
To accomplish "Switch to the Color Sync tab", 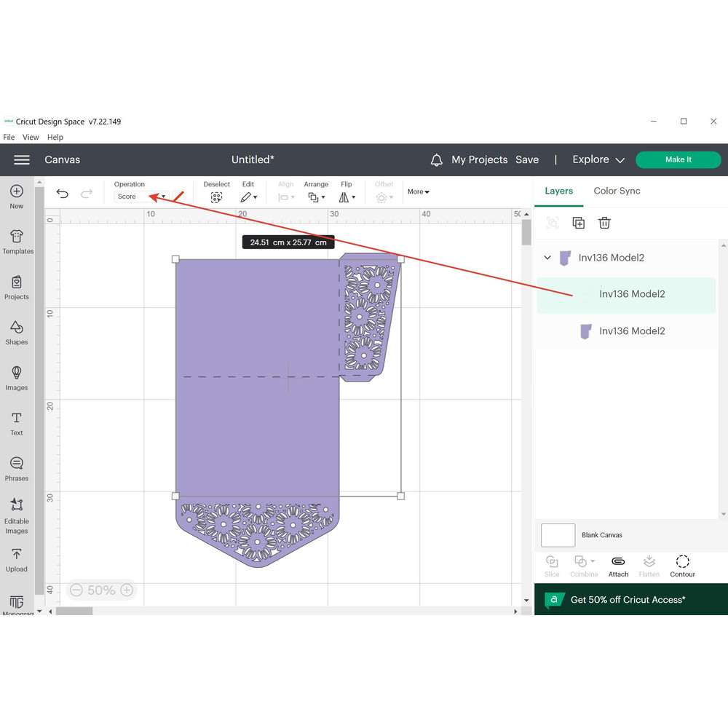I will tap(617, 191).
